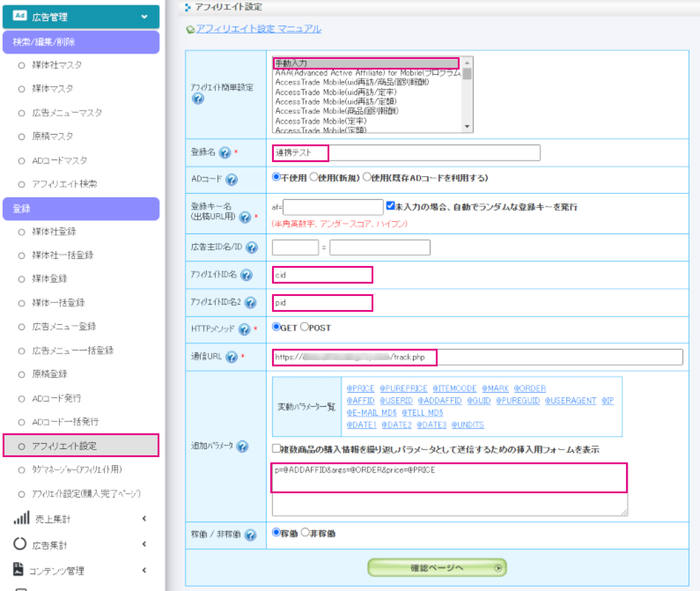700x591 pixels.
Task: Select 使用(既存ADコードを利用する) radio
Action: [x=367, y=176]
